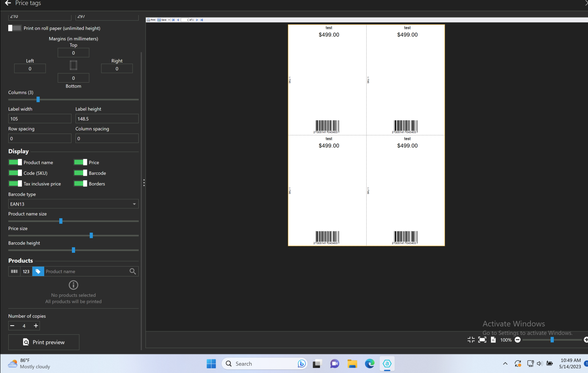Image resolution: width=588 pixels, height=373 pixels.
Task: Jump to last page in preview
Action: (202, 20)
